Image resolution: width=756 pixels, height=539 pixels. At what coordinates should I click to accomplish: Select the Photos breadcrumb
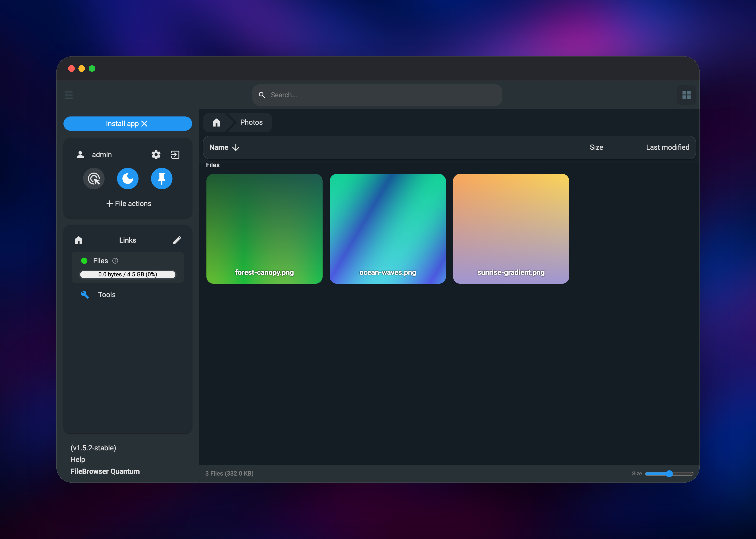point(251,122)
